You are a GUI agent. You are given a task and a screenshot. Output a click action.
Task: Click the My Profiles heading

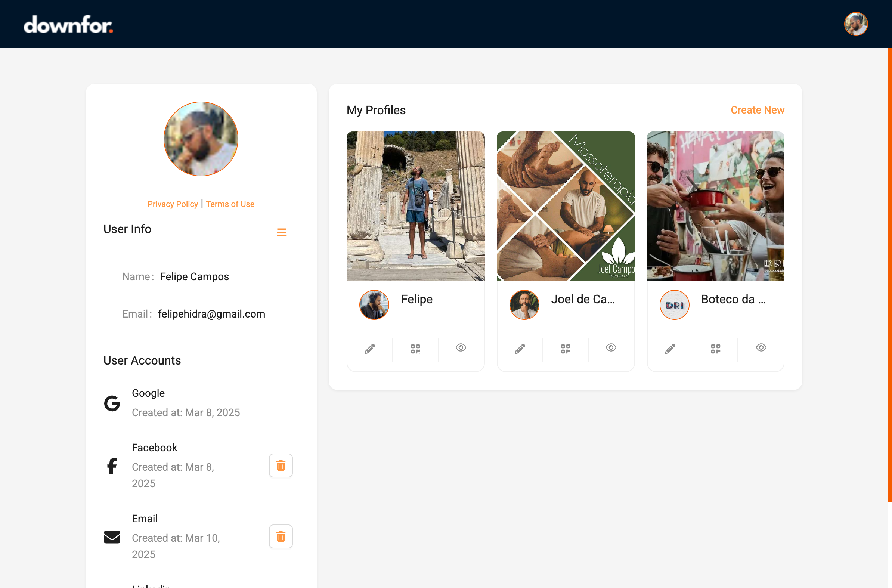pos(376,110)
